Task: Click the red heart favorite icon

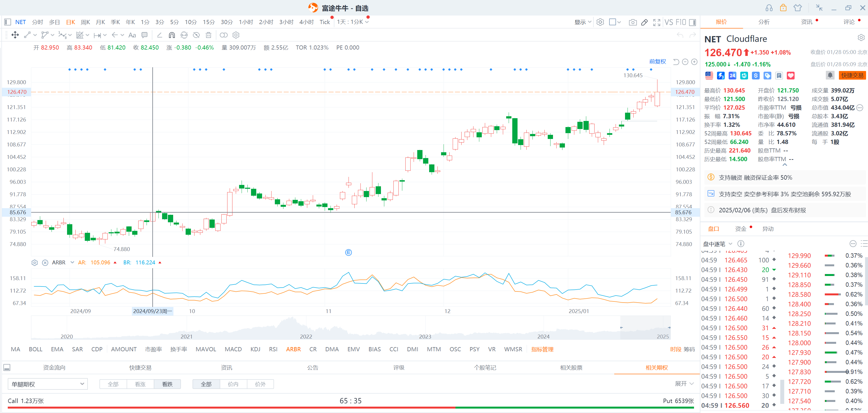Action: point(790,76)
